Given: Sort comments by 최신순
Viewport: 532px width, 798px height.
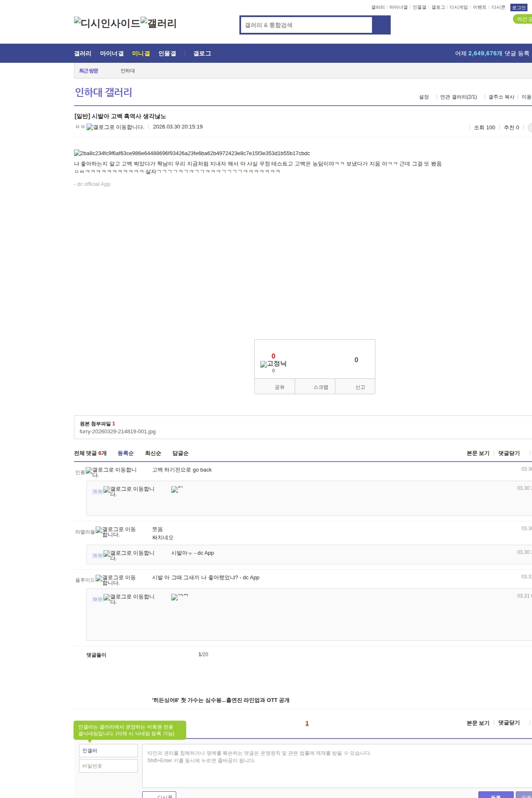Looking at the screenshot, I should (x=153, y=453).
